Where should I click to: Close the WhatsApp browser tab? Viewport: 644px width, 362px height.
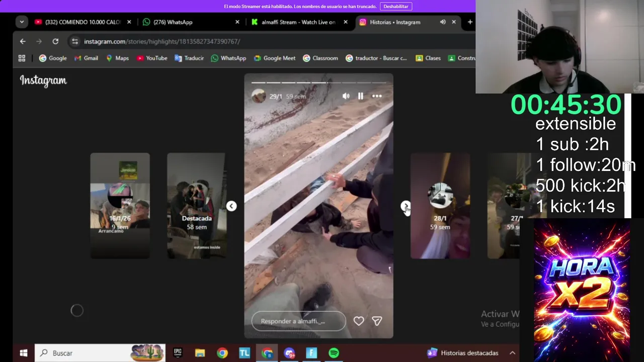pos(237,22)
